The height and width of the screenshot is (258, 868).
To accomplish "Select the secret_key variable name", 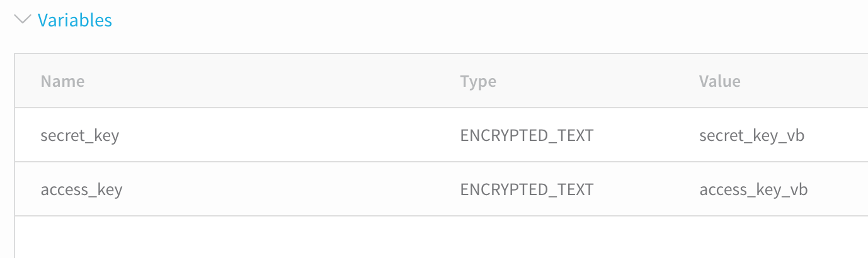I will 79,136.
